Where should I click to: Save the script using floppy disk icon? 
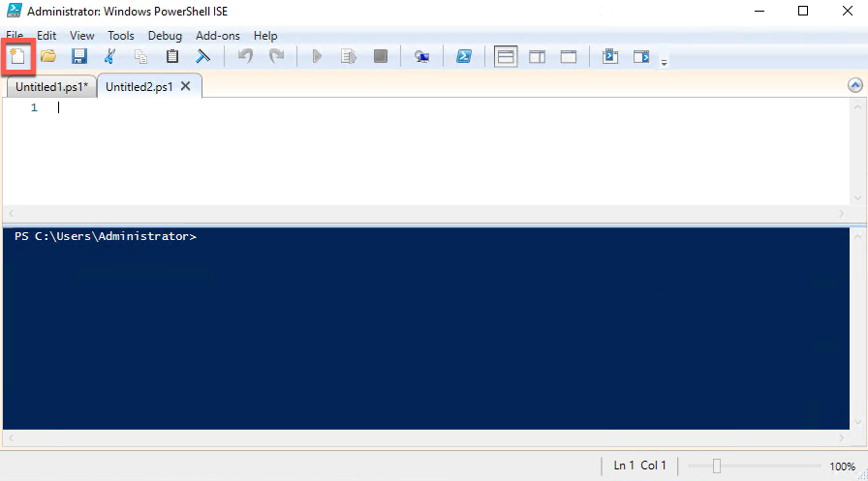pyautogui.click(x=79, y=56)
